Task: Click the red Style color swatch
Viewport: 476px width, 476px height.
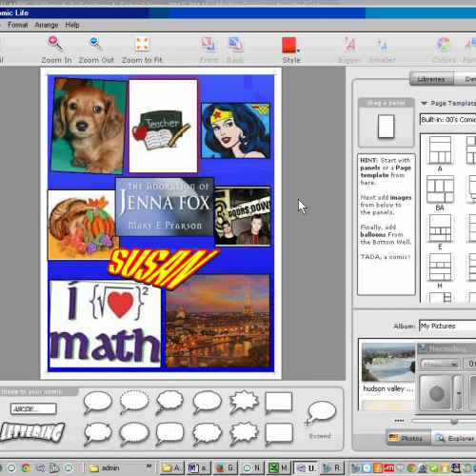Action: click(x=289, y=45)
